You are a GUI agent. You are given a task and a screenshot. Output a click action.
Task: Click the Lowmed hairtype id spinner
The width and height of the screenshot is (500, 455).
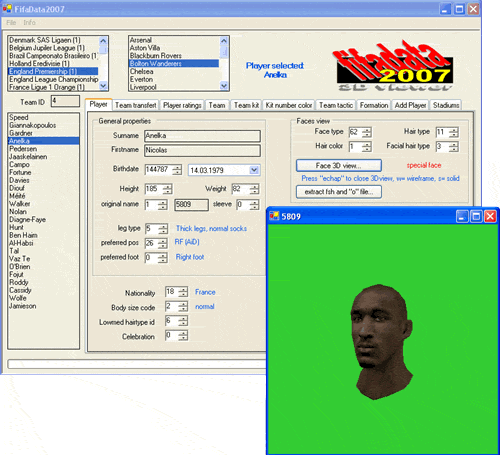coord(183,321)
